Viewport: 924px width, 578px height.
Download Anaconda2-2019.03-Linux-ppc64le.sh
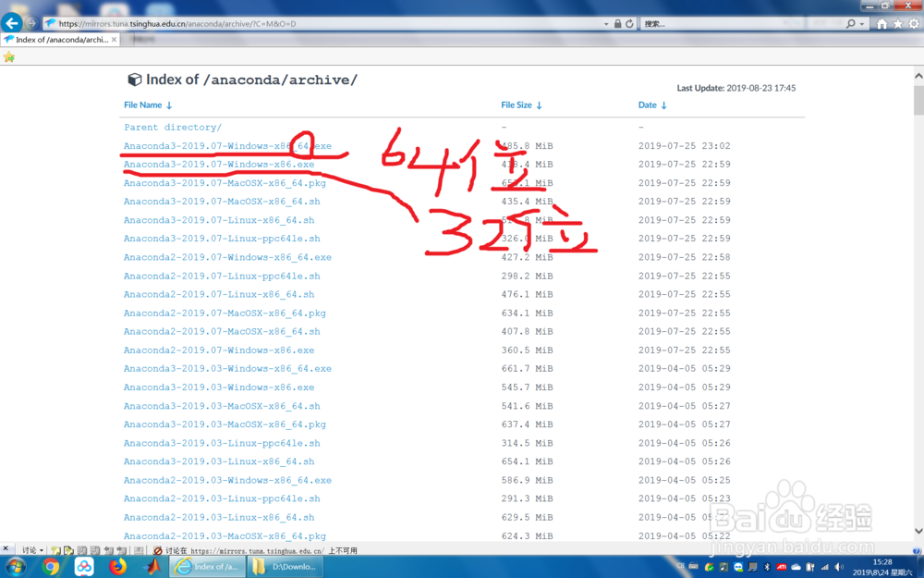point(222,498)
